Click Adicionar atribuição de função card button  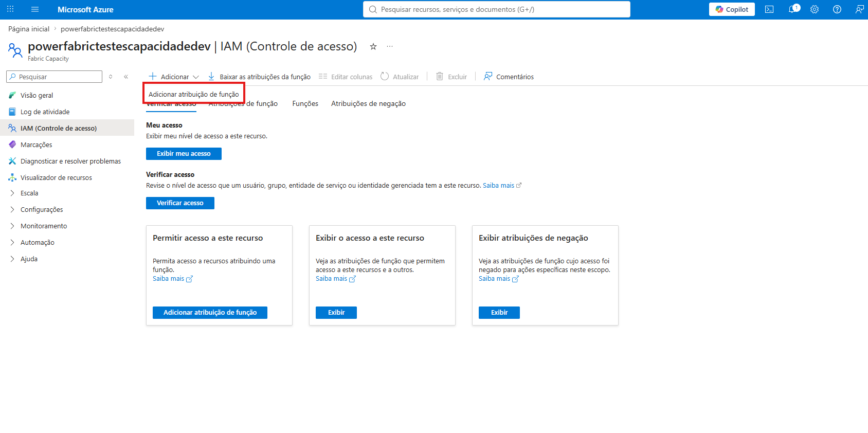pos(210,313)
